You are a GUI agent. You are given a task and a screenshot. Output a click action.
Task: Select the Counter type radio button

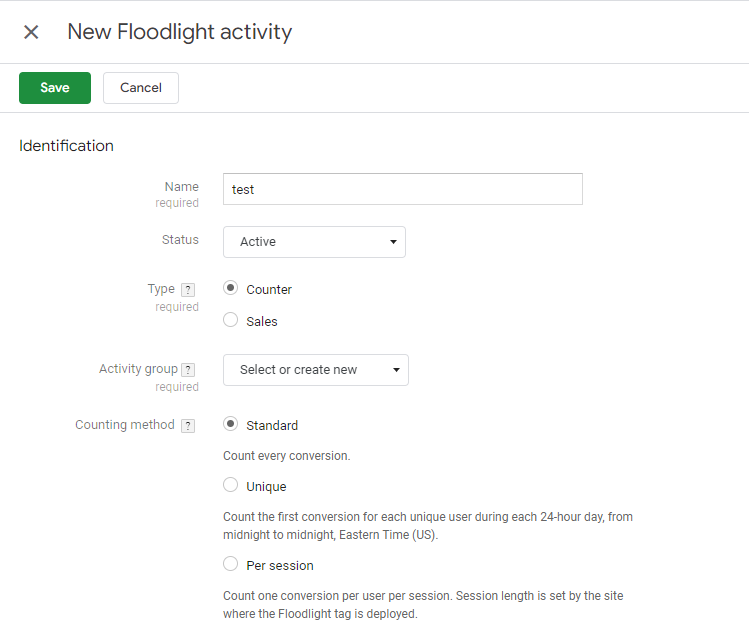tap(231, 288)
